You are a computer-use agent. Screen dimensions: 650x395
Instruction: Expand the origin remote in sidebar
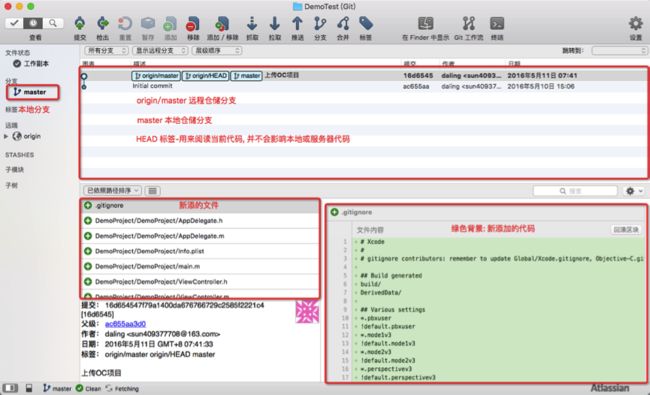coord(6,136)
